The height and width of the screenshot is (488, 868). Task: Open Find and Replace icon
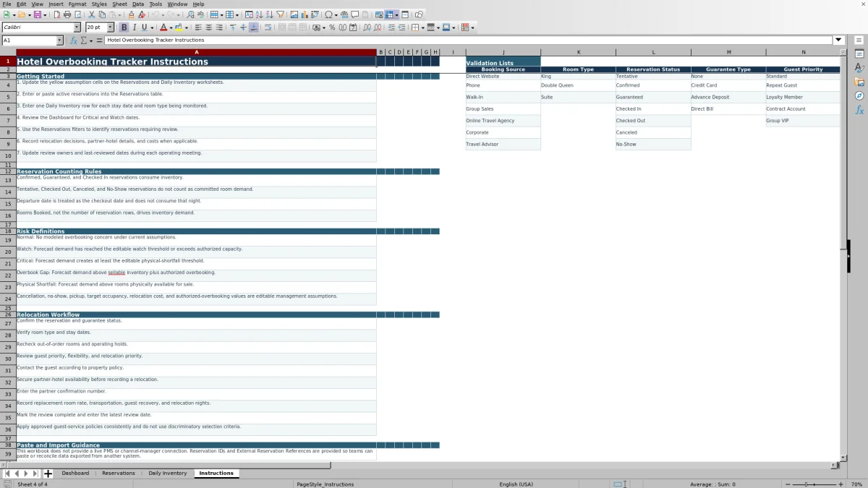pos(190,14)
